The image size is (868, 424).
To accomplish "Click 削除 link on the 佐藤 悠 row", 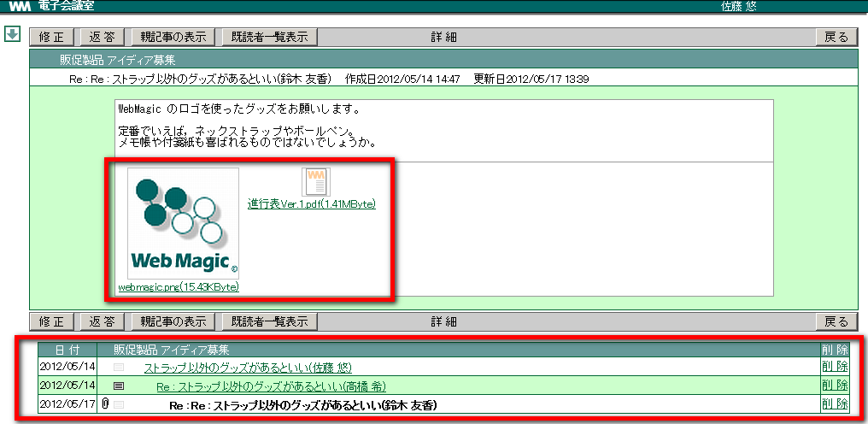I will click(835, 367).
